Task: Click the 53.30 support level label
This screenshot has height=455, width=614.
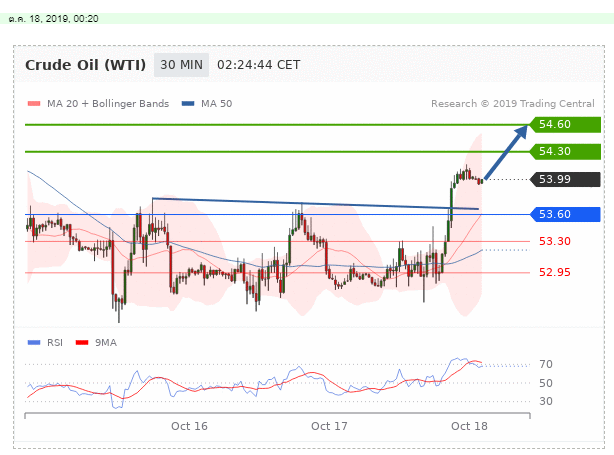Action: click(x=554, y=241)
